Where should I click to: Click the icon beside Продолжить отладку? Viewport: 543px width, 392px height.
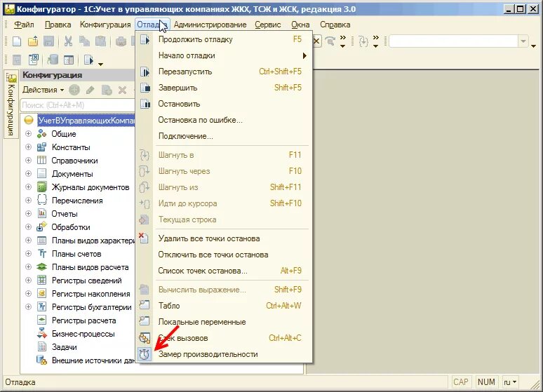tap(145, 39)
